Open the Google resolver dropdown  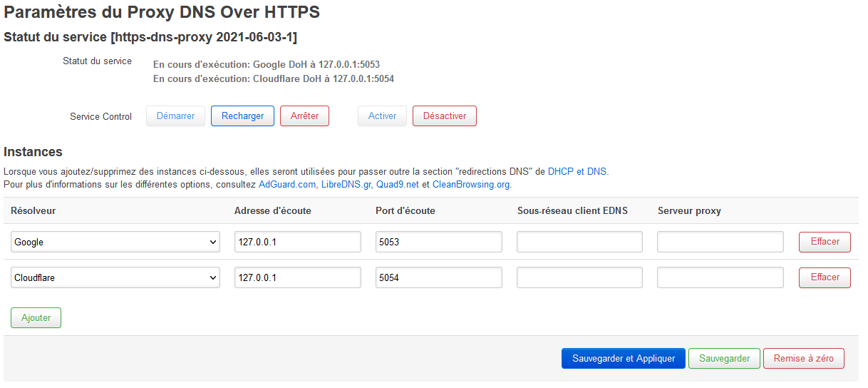[x=115, y=242]
